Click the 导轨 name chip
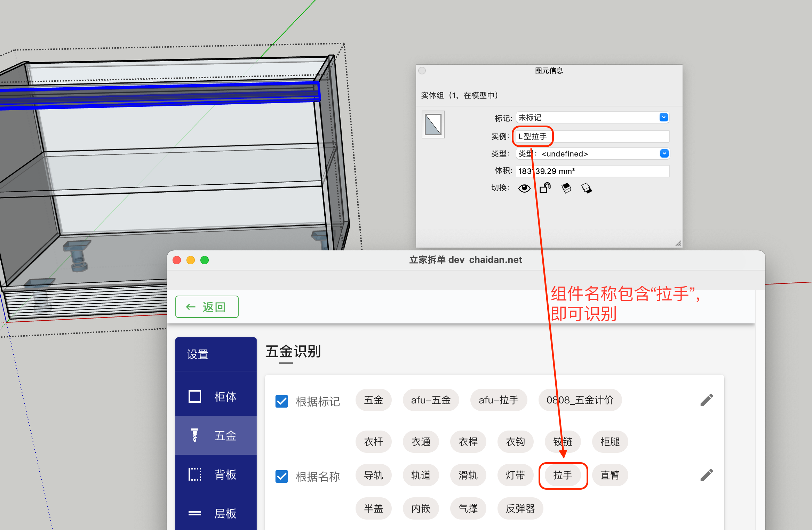 [373, 475]
